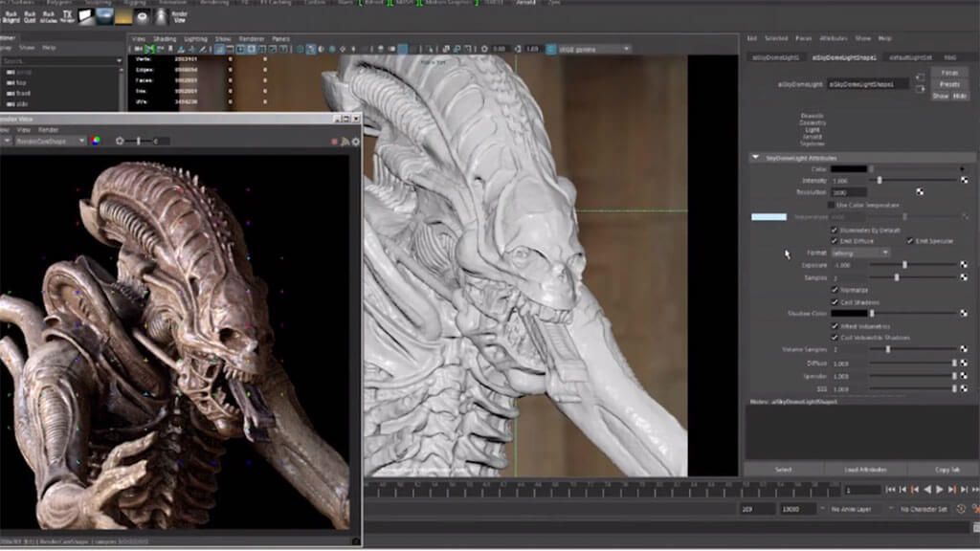
Task: Click the Arnold photometric light shelf icon
Action: point(161,16)
